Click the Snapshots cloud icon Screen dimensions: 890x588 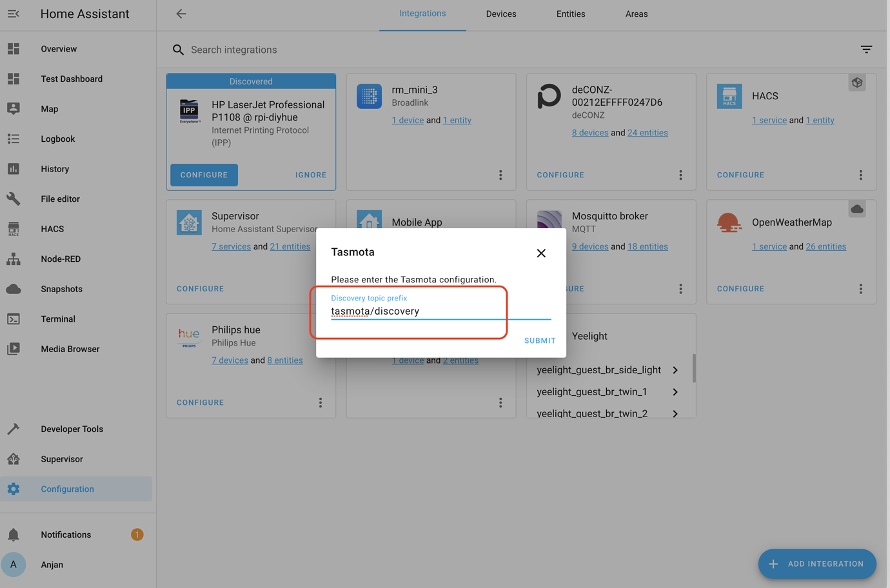(x=14, y=289)
